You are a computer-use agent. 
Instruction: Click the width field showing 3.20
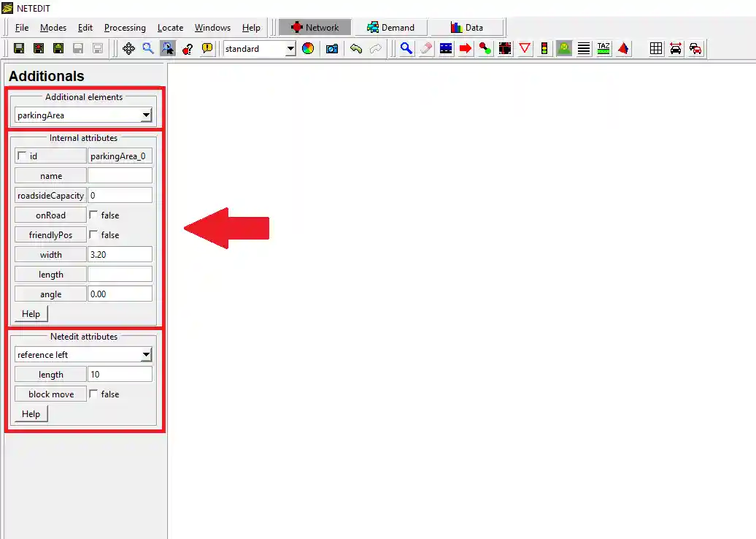pos(120,254)
